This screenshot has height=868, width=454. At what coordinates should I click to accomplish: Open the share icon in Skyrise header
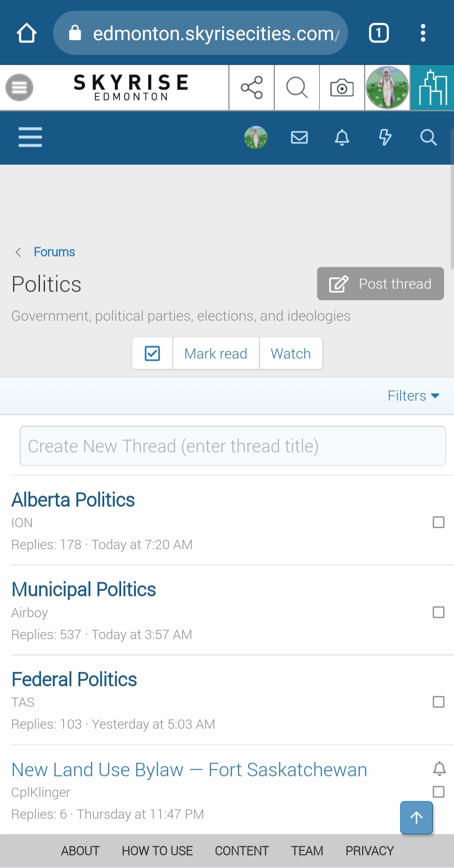click(251, 87)
